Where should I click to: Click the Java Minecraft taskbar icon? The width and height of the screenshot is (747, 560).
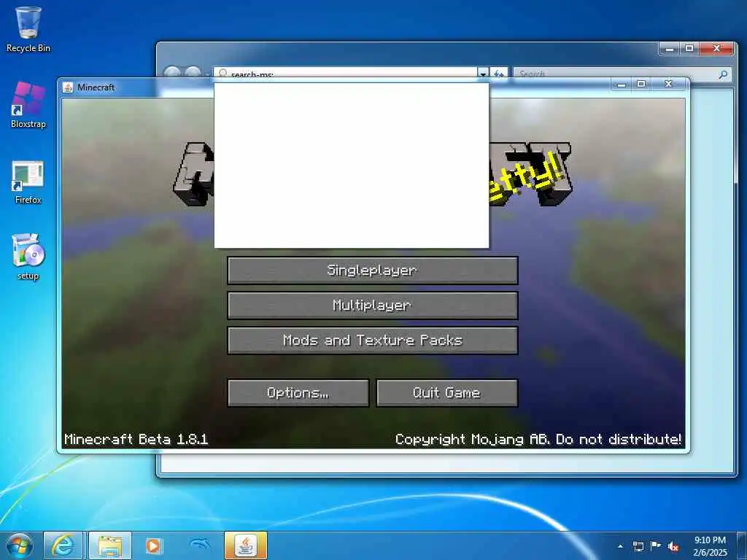[245, 545]
